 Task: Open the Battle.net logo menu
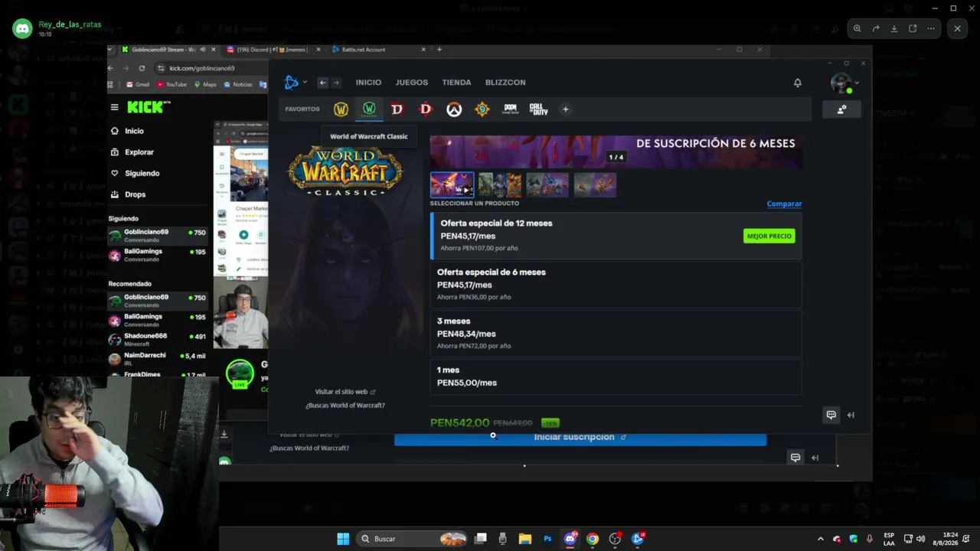tap(294, 83)
